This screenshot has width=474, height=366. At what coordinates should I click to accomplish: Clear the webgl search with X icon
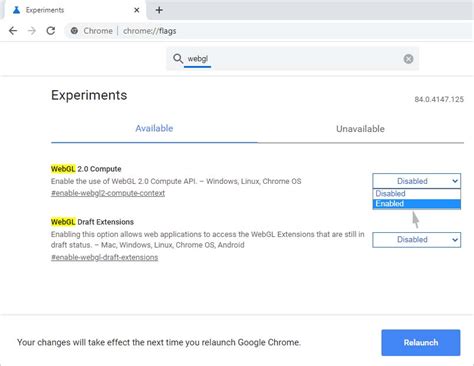pos(408,59)
